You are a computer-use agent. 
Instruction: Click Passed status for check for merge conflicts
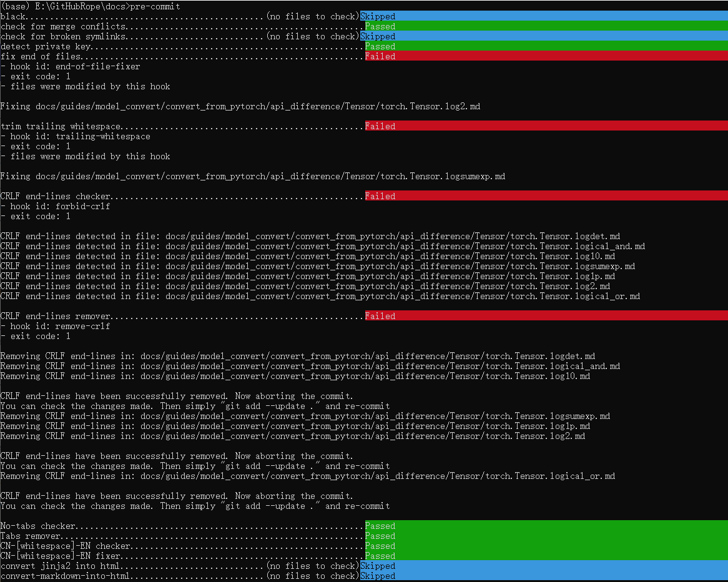[380, 26]
